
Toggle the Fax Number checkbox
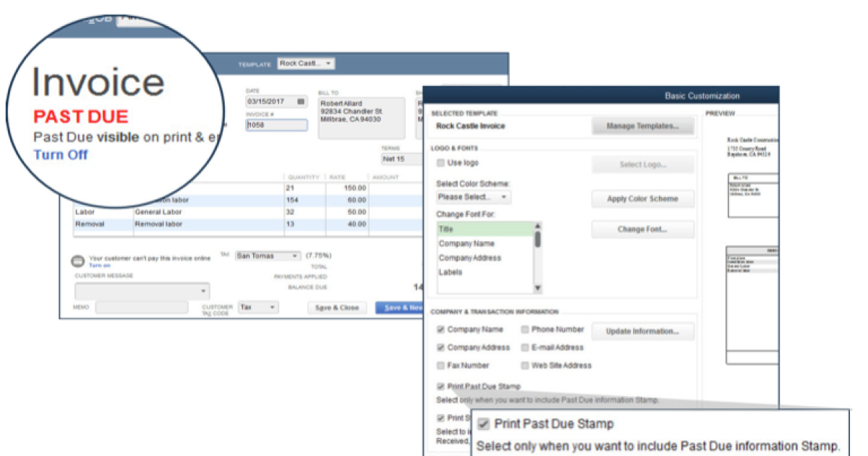[441, 366]
